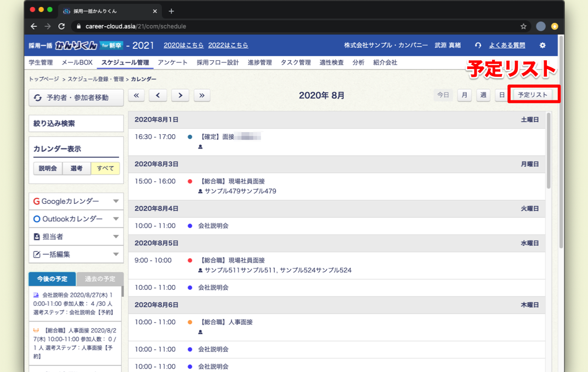Show すべて calendar entries
Image resolution: width=588 pixels, height=372 pixels.
(x=105, y=169)
